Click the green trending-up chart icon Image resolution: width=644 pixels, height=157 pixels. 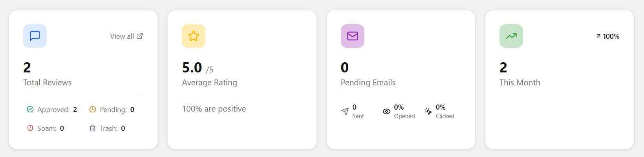[x=511, y=36]
